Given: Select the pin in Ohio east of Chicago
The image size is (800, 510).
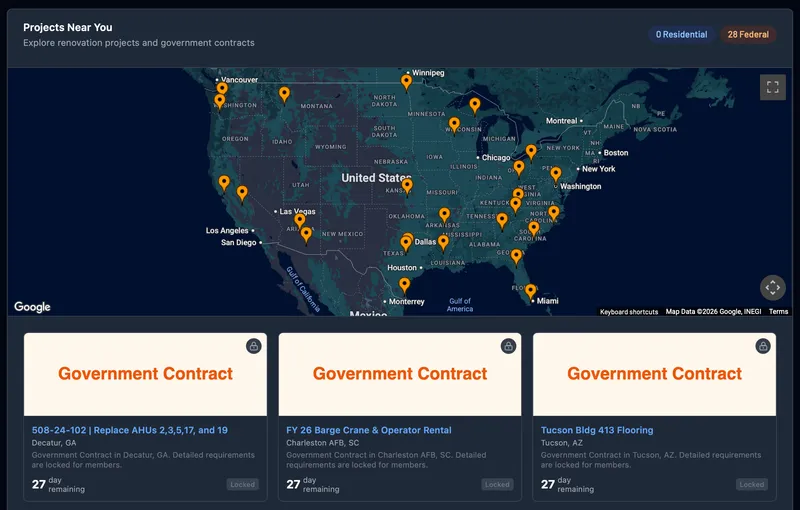Looking at the screenshot, I should 519,169.
